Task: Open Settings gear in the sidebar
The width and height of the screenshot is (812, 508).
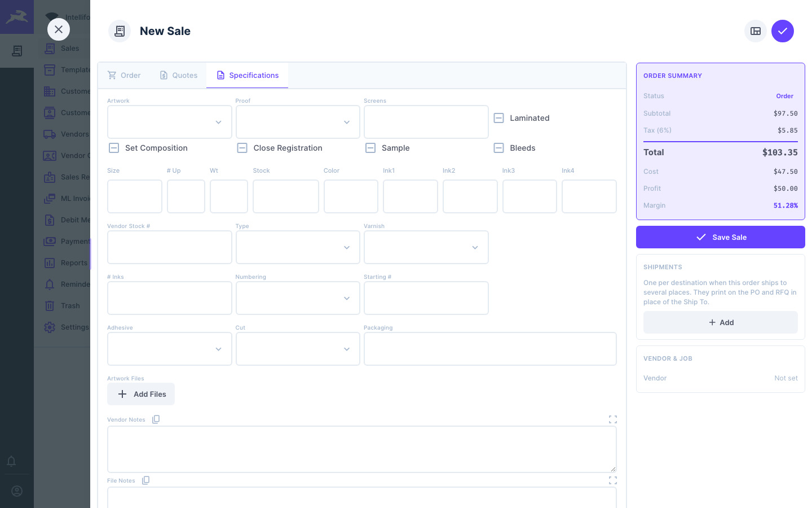Action: coord(50,327)
